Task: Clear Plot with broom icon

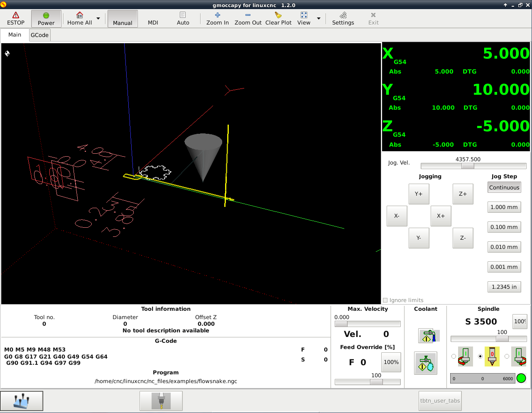Action: click(x=278, y=19)
